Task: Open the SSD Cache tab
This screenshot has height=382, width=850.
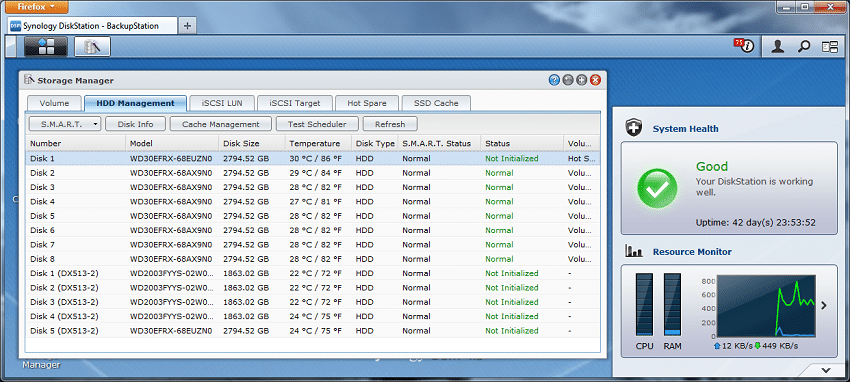Action: [436, 103]
